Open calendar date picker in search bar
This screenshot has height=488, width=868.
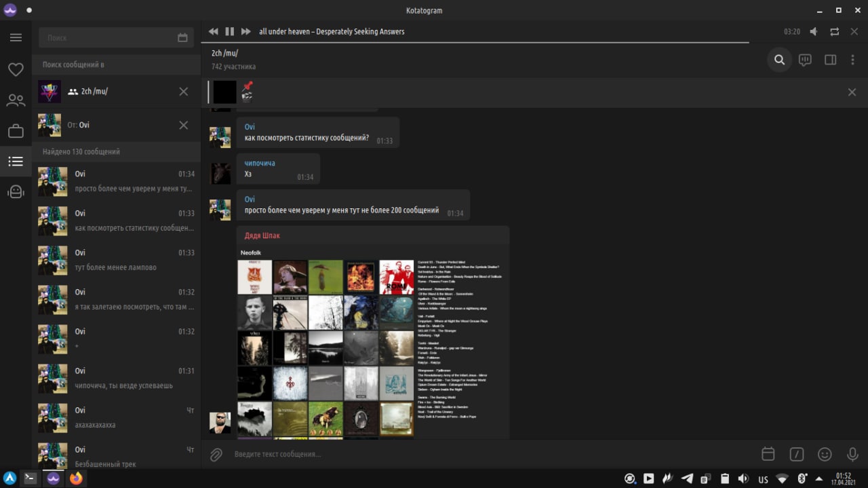click(x=182, y=37)
